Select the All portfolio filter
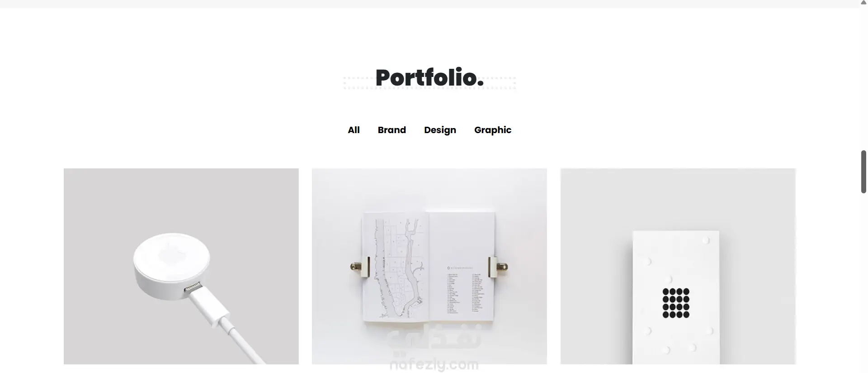 pyautogui.click(x=354, y=130)
